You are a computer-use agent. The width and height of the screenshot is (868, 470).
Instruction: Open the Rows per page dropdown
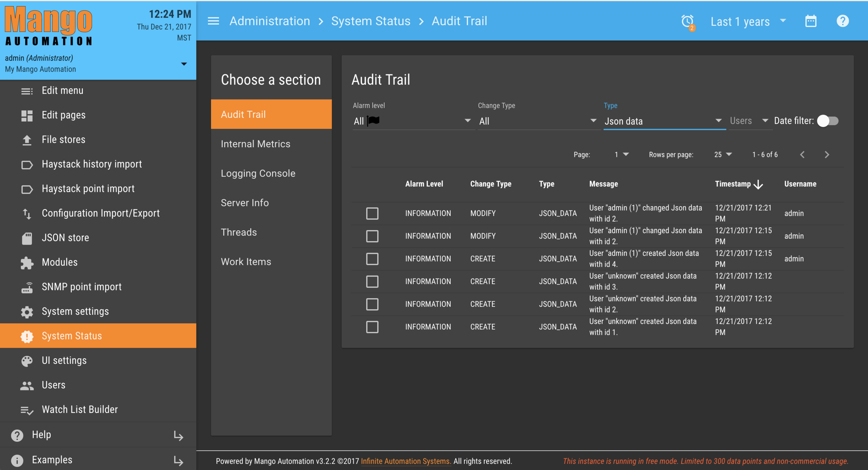click(x=723, y=155)
